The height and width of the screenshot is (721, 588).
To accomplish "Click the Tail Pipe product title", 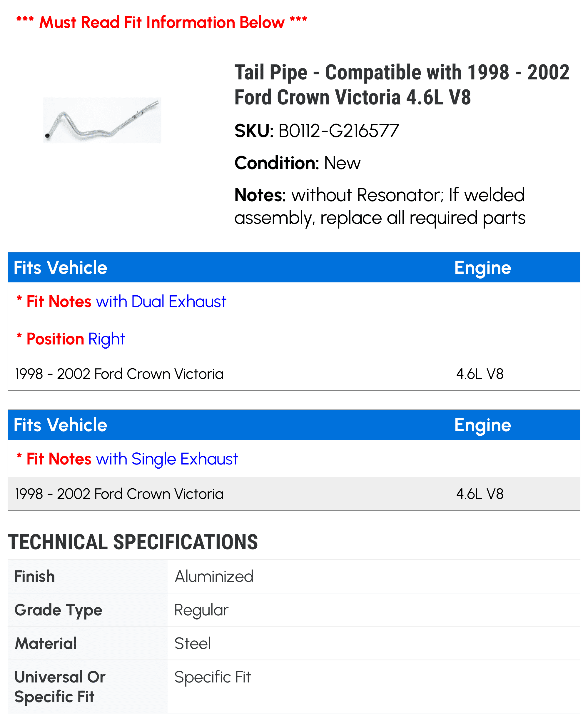I will 402,85.
